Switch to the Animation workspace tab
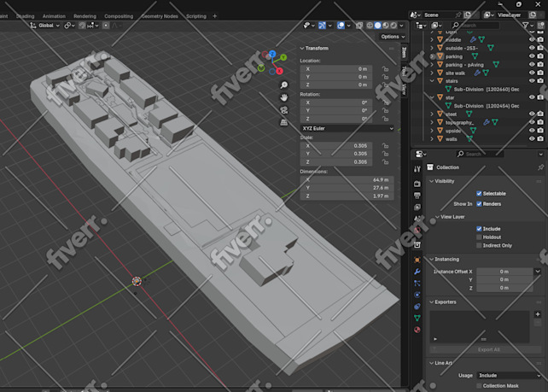Viewport: 548px width, 392px height. [x=54, y=16]
